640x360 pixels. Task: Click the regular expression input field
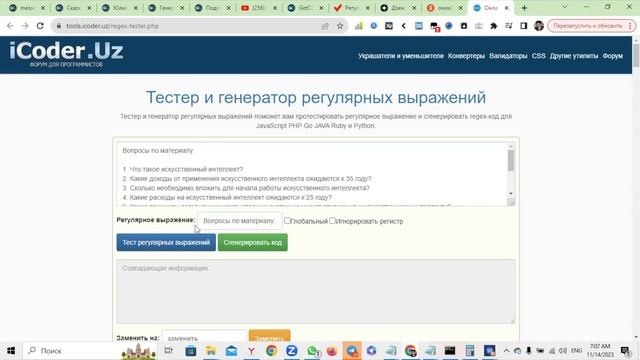point(240,221)
